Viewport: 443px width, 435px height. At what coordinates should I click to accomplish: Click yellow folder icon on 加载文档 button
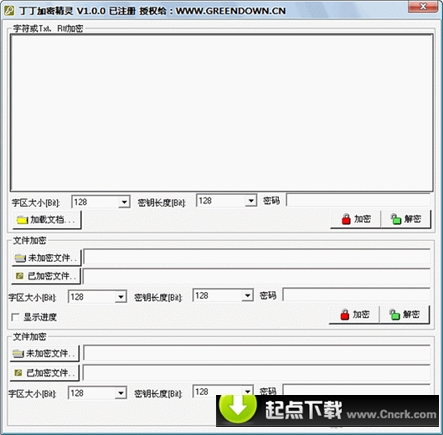22,220
